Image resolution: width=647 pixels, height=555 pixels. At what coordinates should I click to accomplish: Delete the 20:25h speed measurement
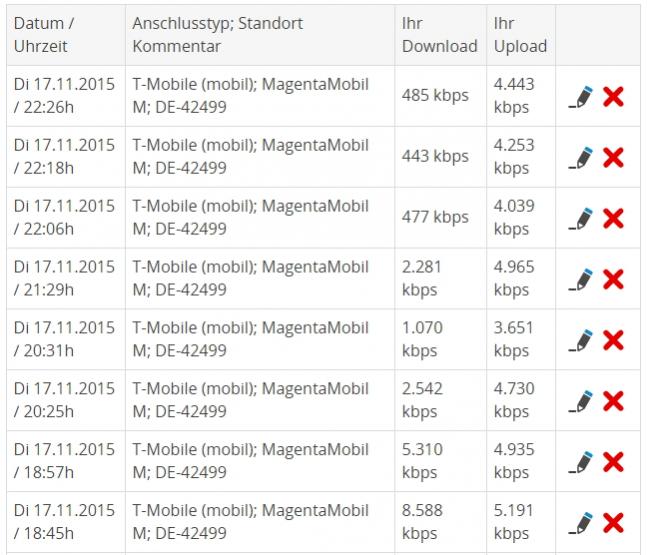click(613, 401)
